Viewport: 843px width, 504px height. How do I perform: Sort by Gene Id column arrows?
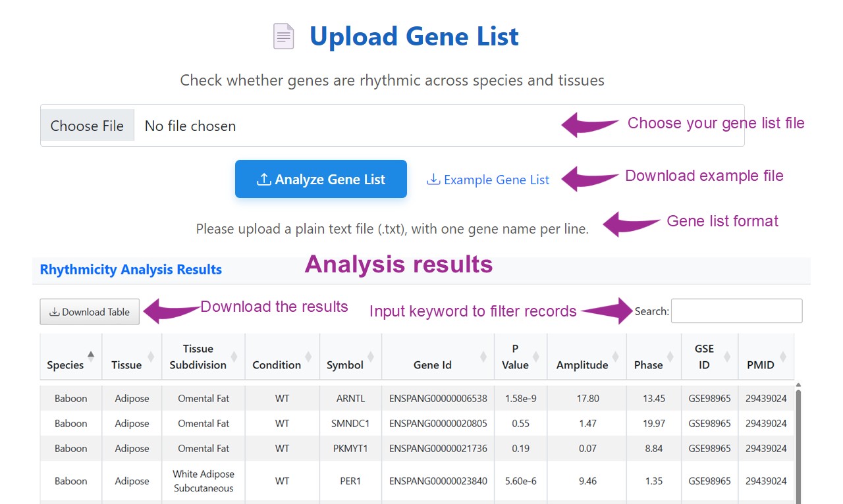(x=483, y=356)
